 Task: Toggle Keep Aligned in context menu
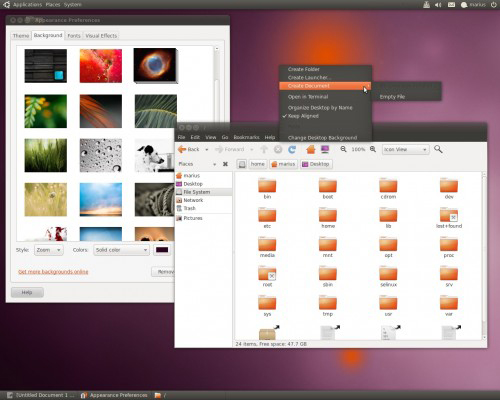(x=303, y=116)
